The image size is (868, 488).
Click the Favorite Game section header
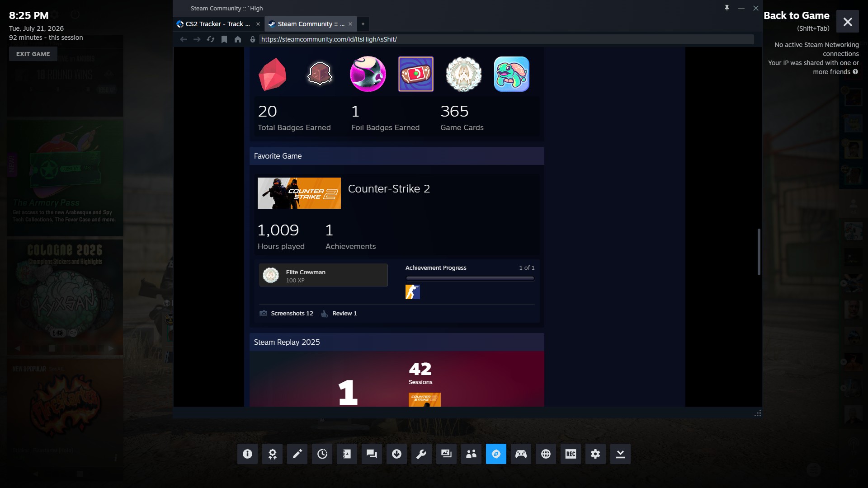coord(397,156)
